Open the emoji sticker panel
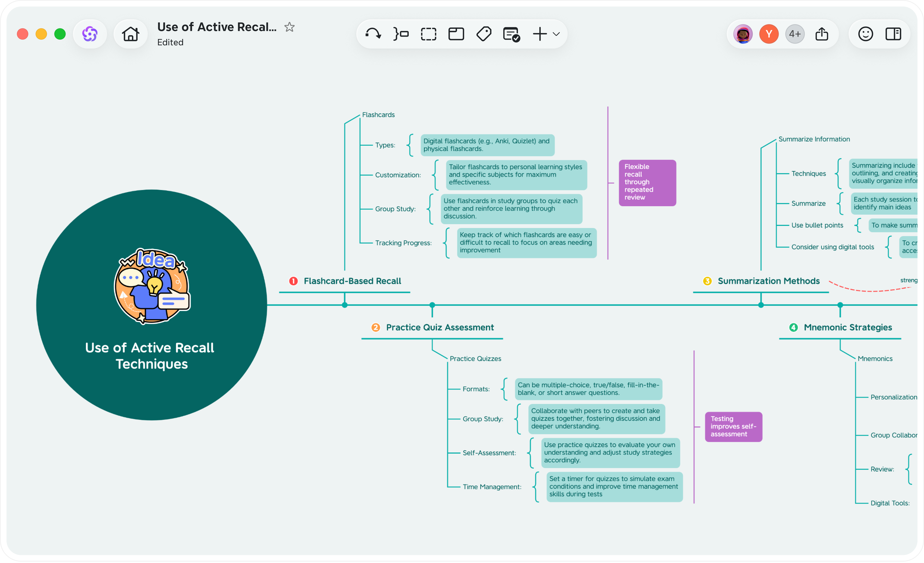This screenshot has height=563, width=924. pos(866,34)
